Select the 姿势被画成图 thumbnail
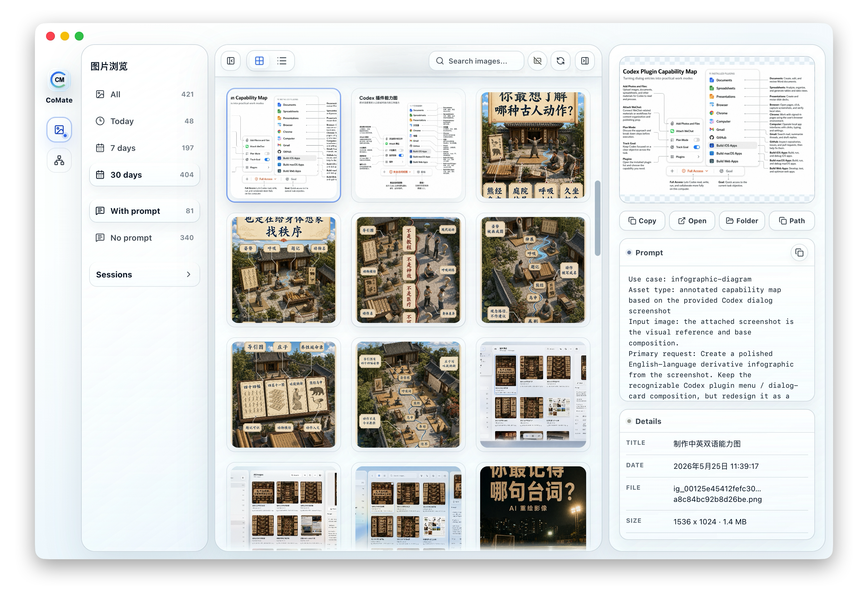 (533, 270)
